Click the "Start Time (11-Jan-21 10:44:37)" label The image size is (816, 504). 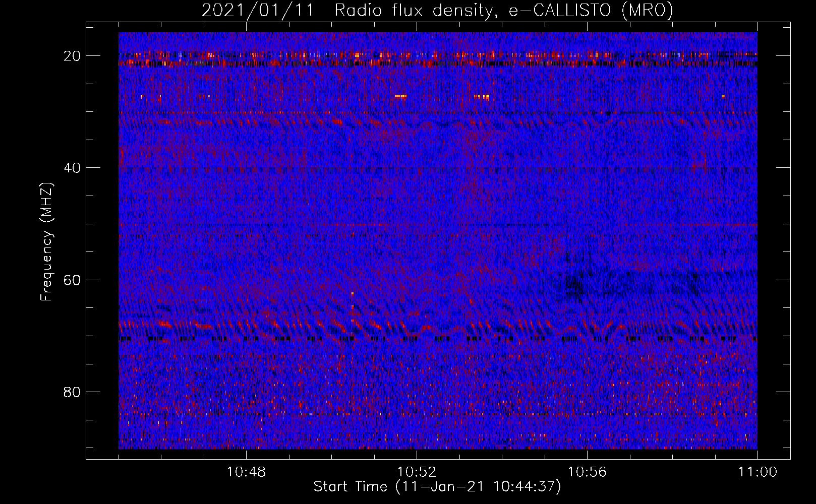click(437, 487)
